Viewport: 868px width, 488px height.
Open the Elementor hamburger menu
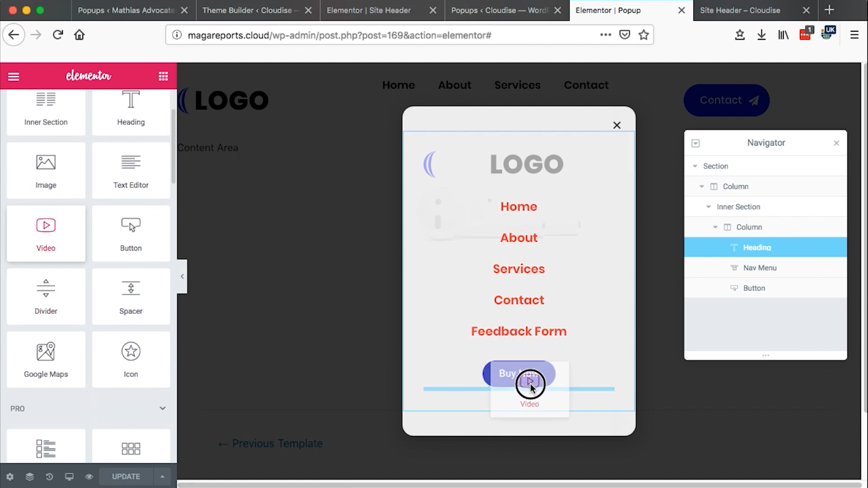[13, 76]
